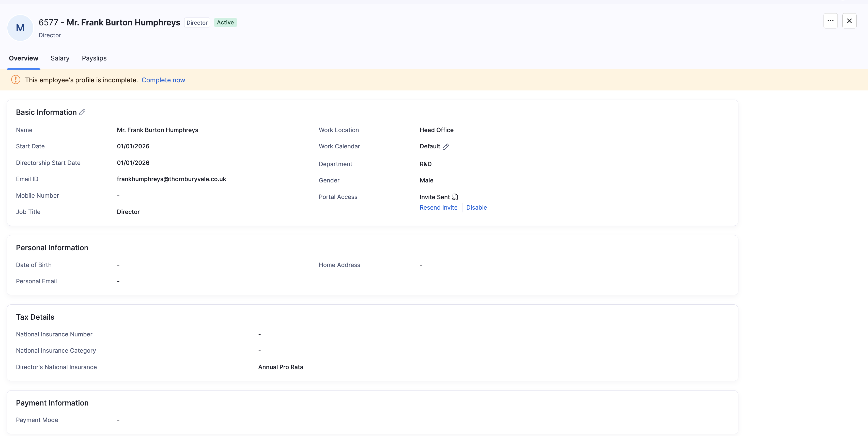Switch to the Overview tab
Viewport: 868px width, 436px height.
pos(24,58)
